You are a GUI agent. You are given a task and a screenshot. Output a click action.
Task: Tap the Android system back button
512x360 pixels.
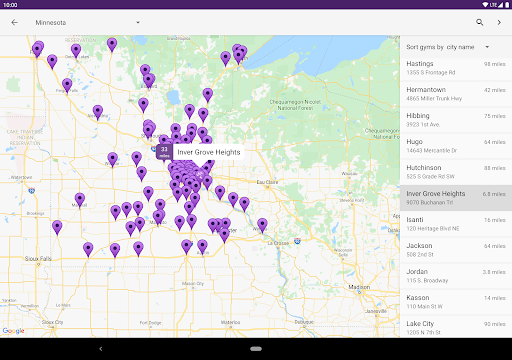click(x=101, y=349)
